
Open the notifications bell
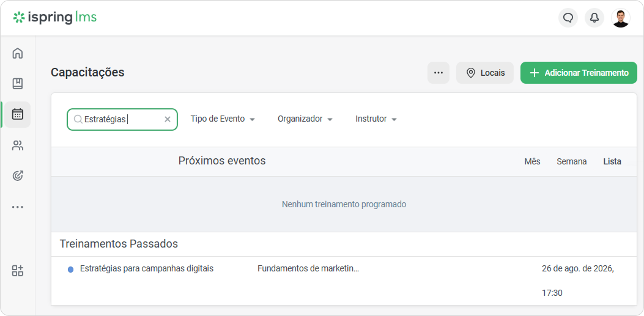click(x=594, y=18)
